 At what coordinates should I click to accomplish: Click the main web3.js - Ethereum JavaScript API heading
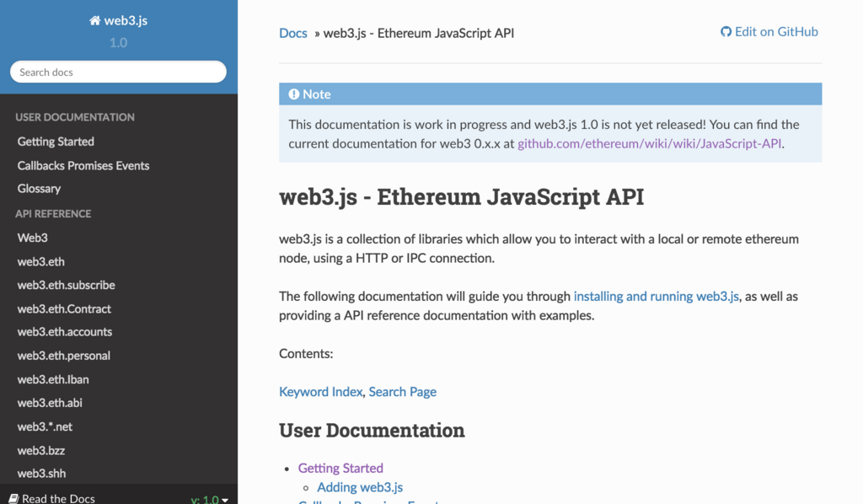point(461,197)
